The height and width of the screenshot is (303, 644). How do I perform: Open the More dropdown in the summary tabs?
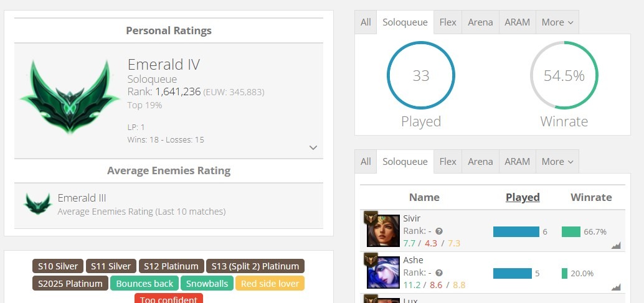point(557,22)
